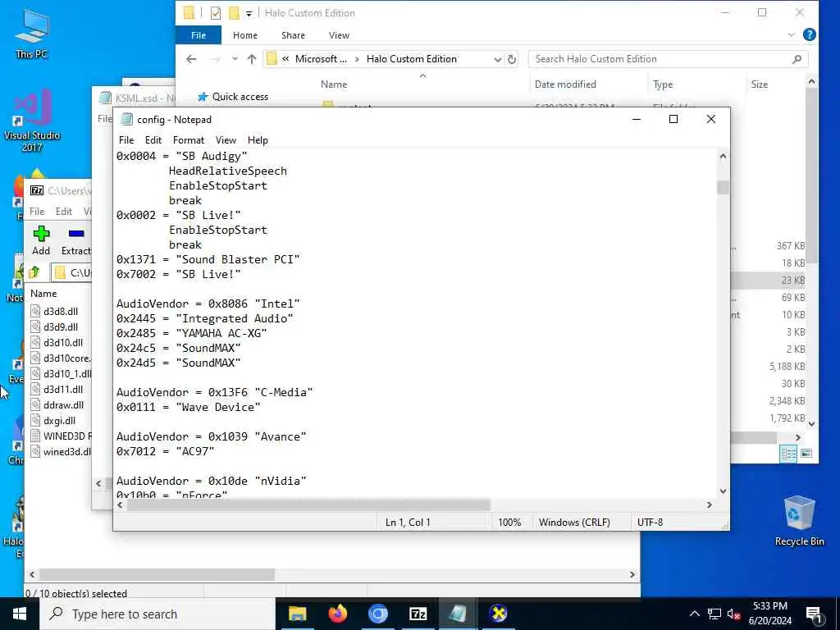Open the 7-Zip File menu

click(x=37, y=211)
